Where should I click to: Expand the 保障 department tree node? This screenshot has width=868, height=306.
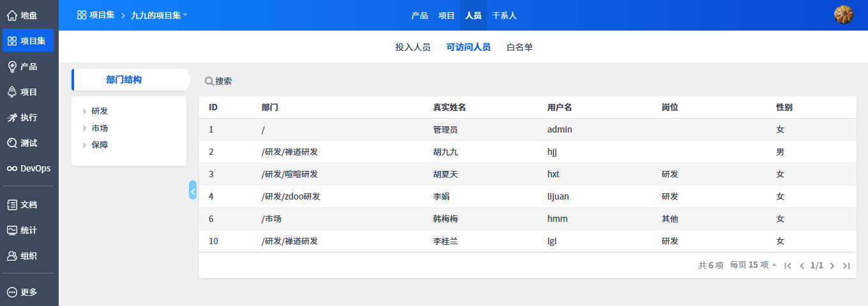85,145
